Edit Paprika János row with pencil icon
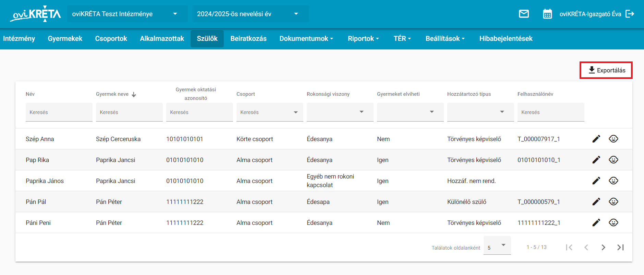Viewport: 644px width, 275px height. click(x=596, y=181)
